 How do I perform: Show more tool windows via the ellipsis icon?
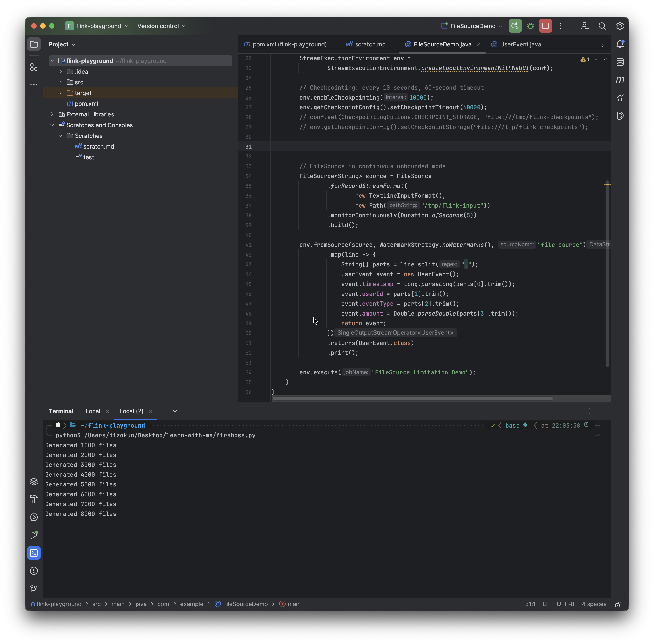coord(34,85)
